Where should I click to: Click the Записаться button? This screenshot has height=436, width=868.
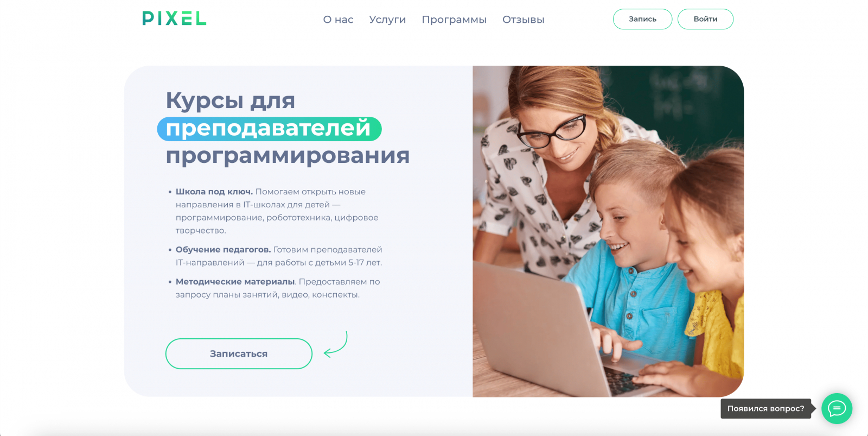coord(239,353)
